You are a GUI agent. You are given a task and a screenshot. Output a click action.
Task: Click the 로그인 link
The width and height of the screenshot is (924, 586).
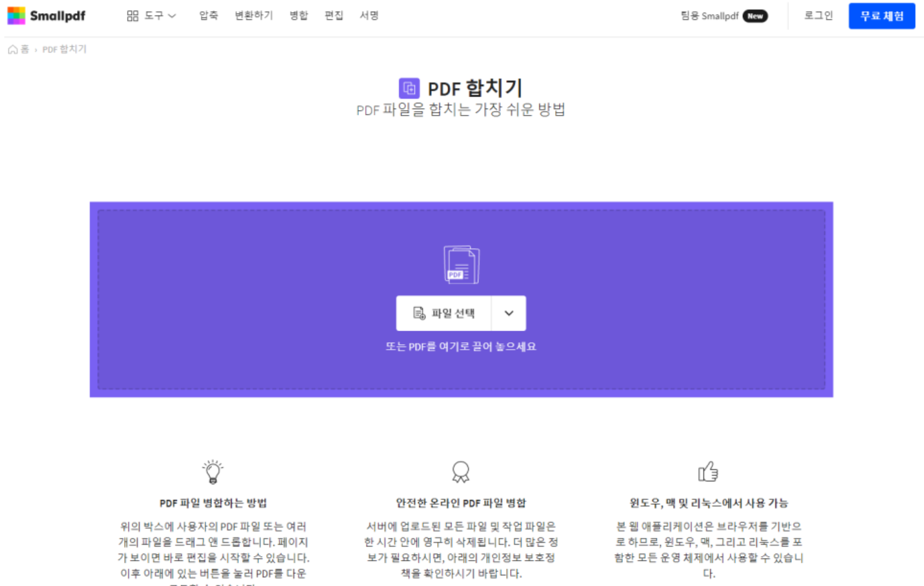pyautogui.click(x=818, y=15)
